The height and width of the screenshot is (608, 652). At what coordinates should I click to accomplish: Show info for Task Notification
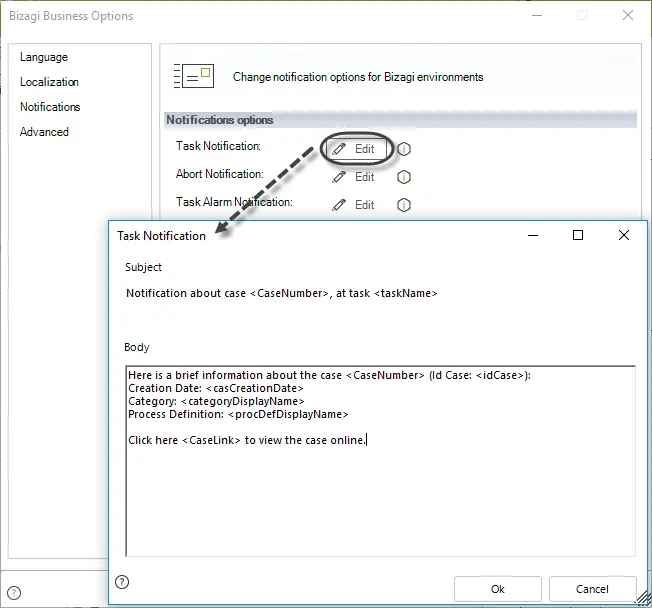tap(404, 149)
